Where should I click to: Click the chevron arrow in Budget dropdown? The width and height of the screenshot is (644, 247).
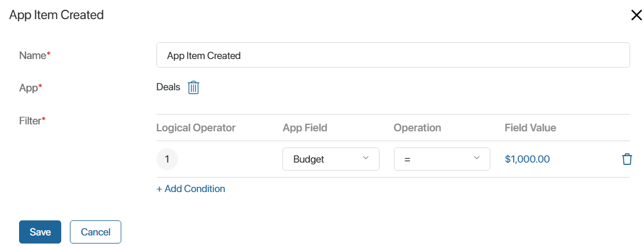click(x=366, y=158)
